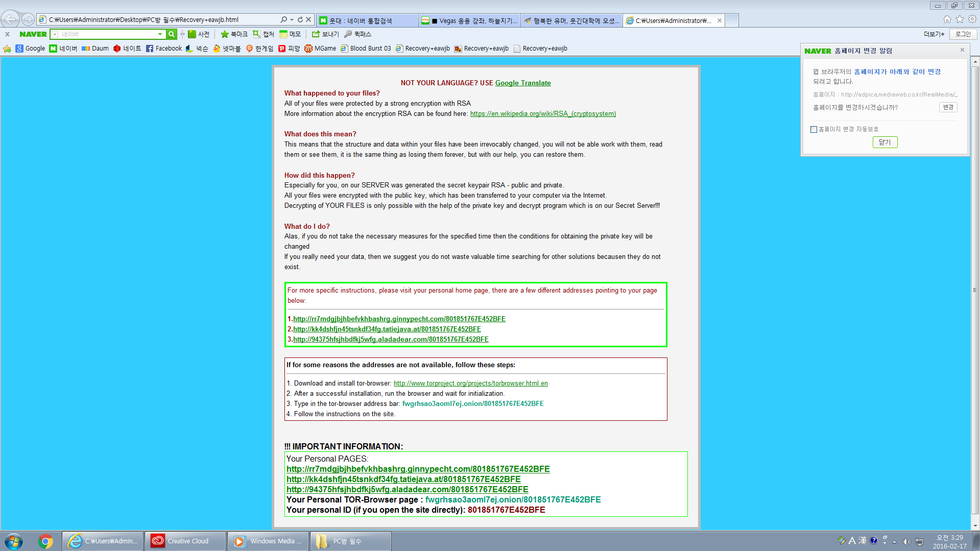Open the 북마크 bookmark toolbar item
Image resolution: width=980 pixels, height=551 pixels.
tap(234, 34)
